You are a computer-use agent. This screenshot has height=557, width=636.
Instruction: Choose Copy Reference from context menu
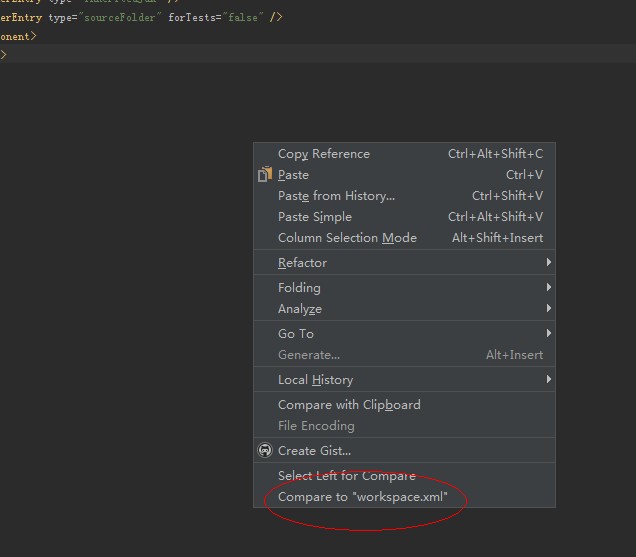tap(404, 154)
